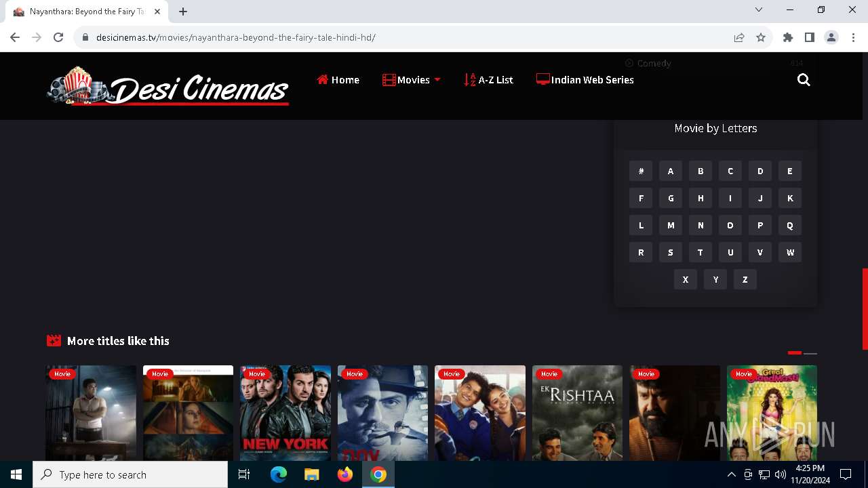
Task: Browse movies starting with letter E
Action: (x=790, y=171)
